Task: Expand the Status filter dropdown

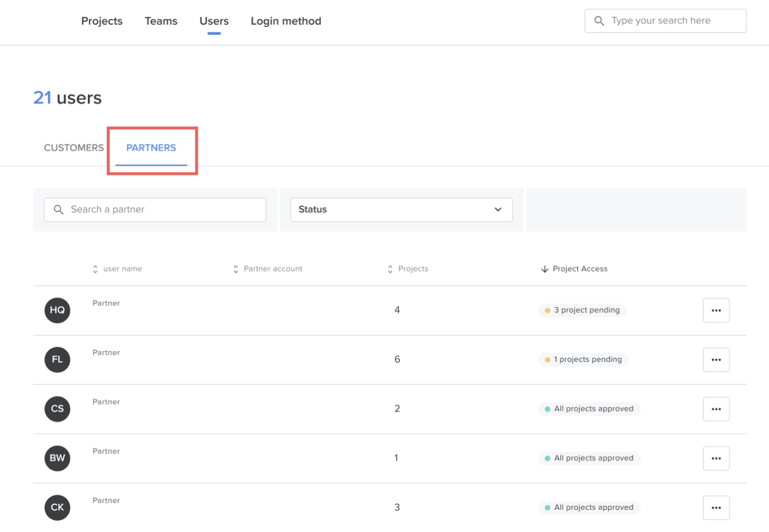Action: (x=402, y=209)
